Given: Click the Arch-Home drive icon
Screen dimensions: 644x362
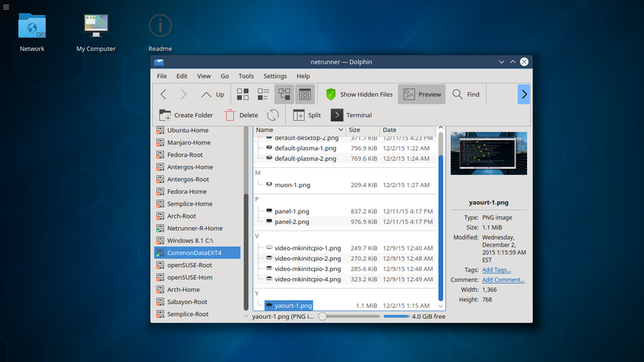Looking at the screenshot, I should click(160, 289).
